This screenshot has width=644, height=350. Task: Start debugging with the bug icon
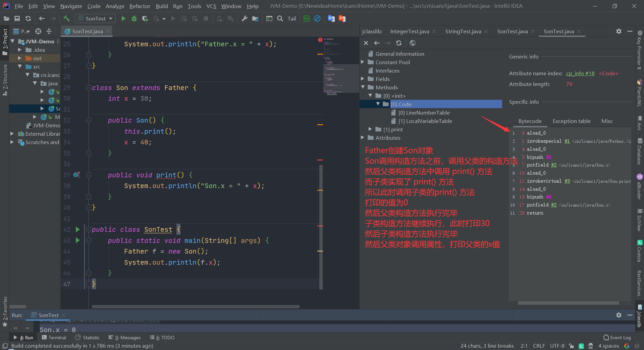134,19
